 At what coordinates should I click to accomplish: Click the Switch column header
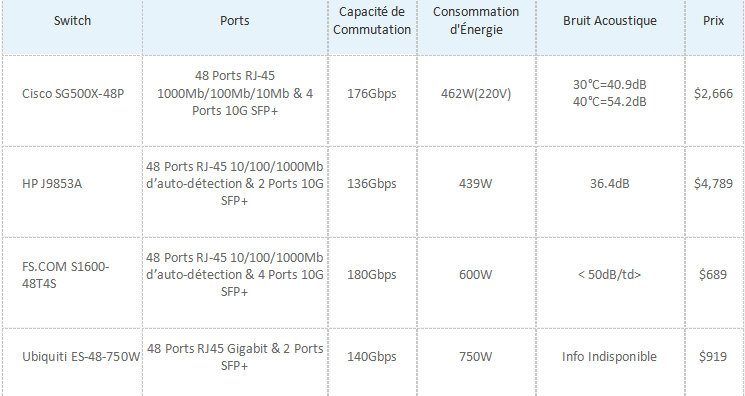[72, 20]
